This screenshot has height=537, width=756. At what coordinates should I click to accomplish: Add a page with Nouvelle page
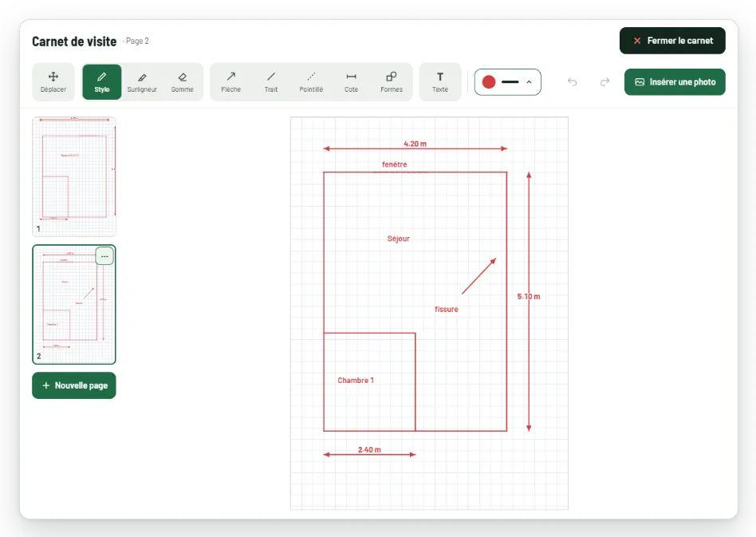(x=74, y=385)
